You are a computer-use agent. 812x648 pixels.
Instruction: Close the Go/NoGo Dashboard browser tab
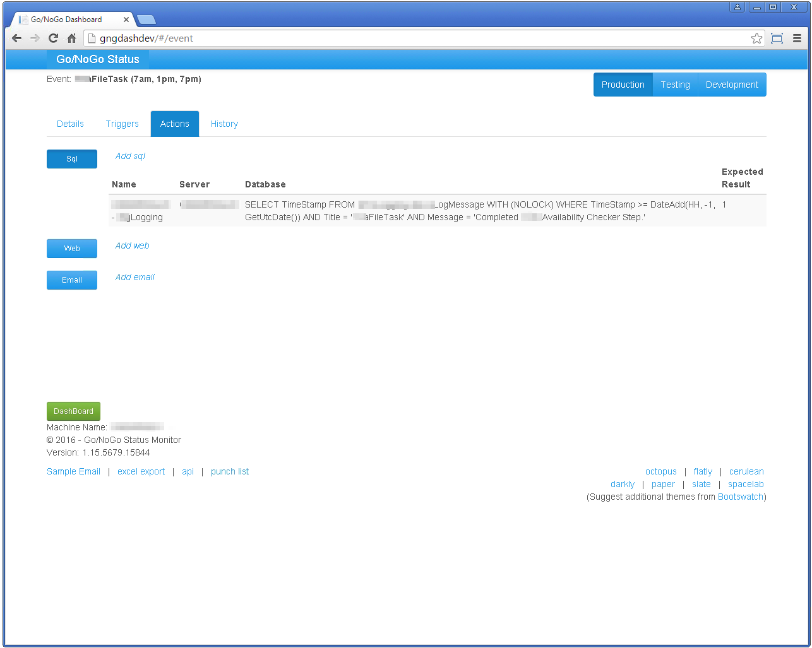point(126,20)
